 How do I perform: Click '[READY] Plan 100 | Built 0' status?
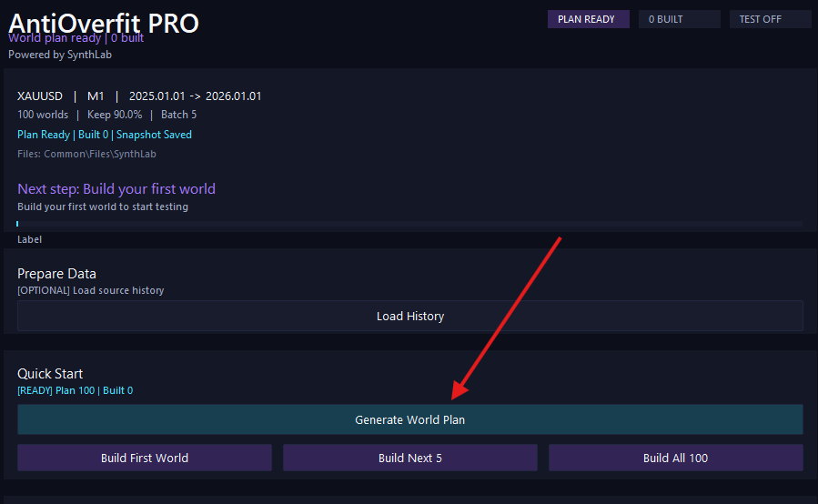tap(76, 390)
